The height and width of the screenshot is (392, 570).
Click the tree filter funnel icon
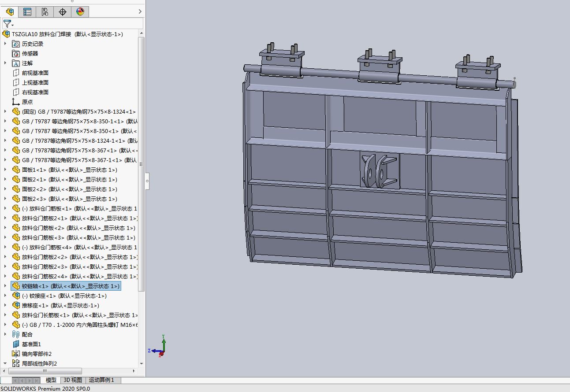click(x=7, y=23)
